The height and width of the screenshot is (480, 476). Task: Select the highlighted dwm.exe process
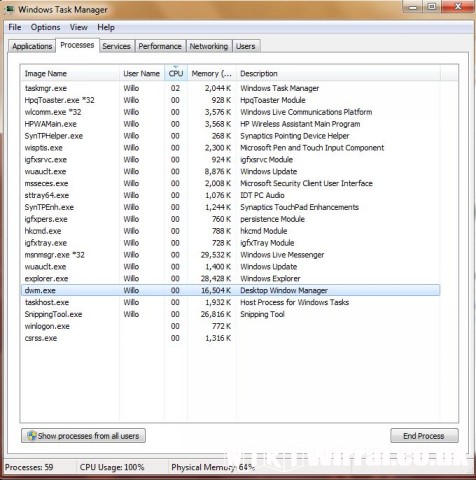(x=230, y=290)
